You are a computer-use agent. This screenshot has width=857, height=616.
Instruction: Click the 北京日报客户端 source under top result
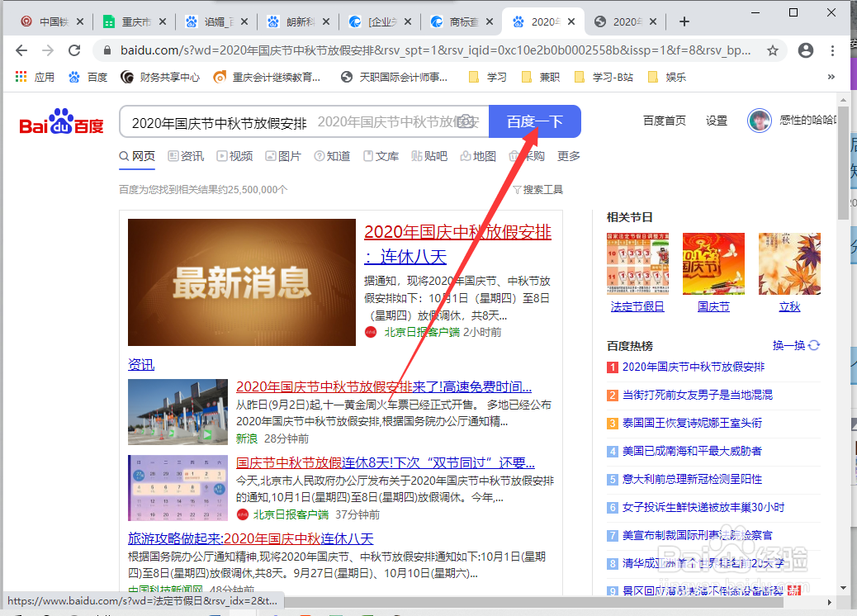(x=421, y=332)
